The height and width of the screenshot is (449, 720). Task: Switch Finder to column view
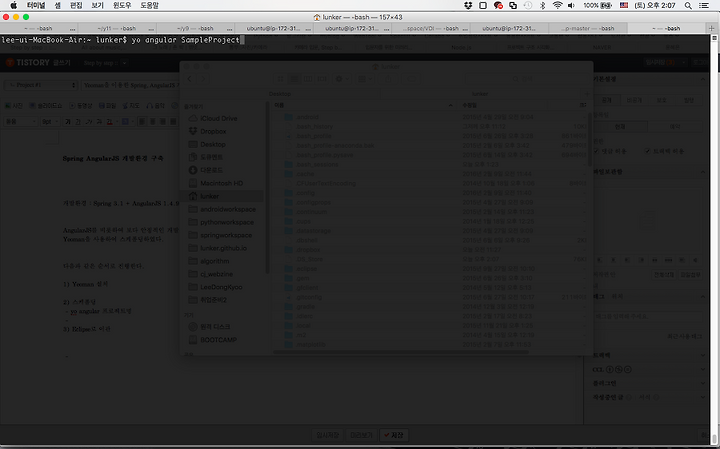[308, 79]
